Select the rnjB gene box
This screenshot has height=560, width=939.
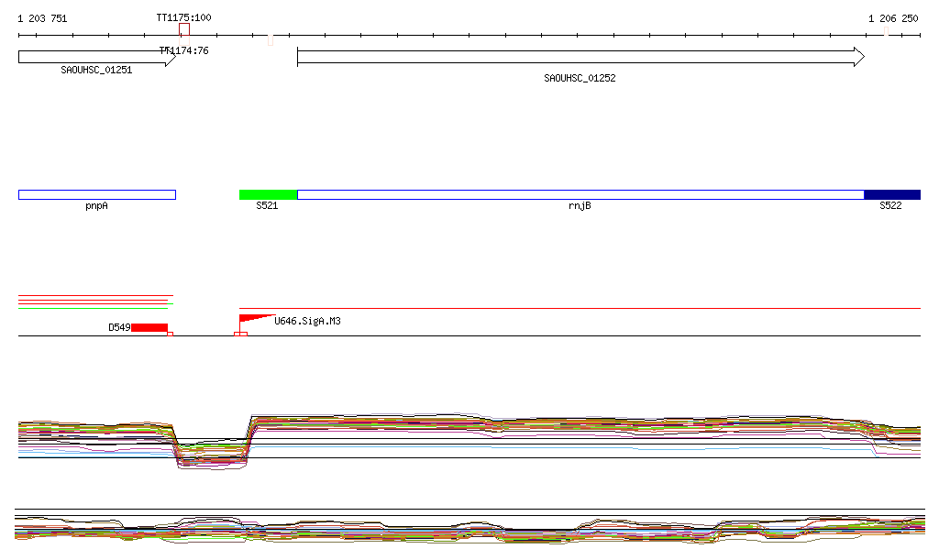click(x=580, y=194)
